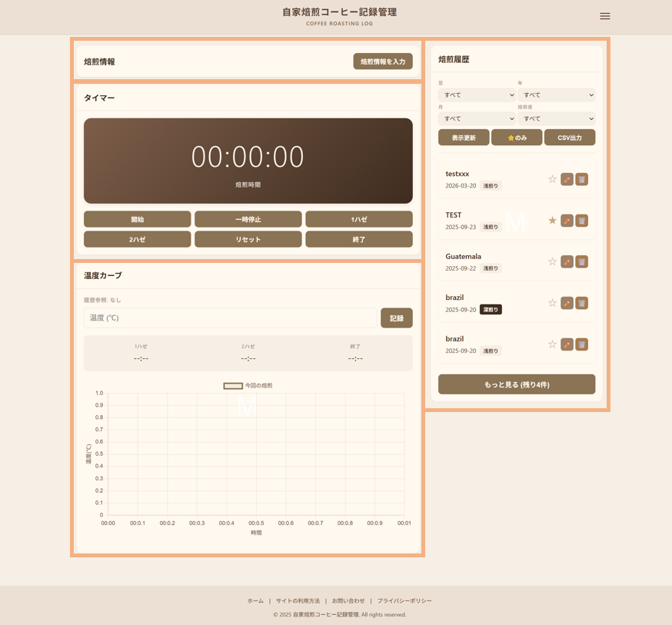Open the お問い合わせ footer link
The height and width of the screenshot is (625, 672).
348,601
